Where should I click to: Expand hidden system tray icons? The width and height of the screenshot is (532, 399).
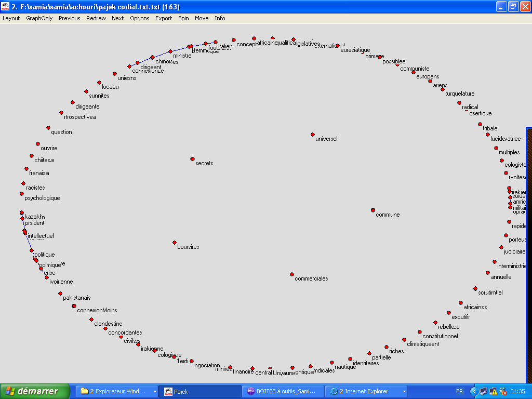[x=474, y=391]
